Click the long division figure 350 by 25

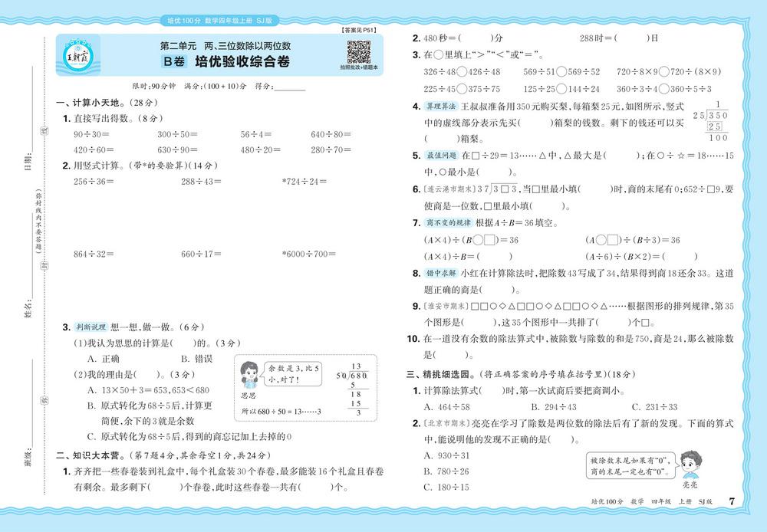click(x=711, y=121)
